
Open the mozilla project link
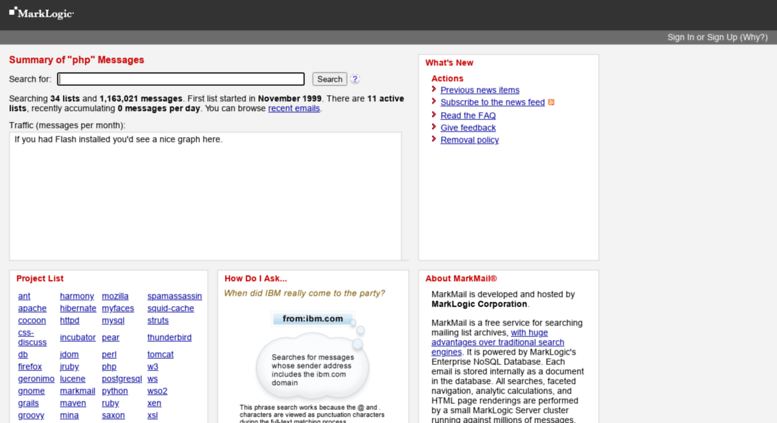115,296
